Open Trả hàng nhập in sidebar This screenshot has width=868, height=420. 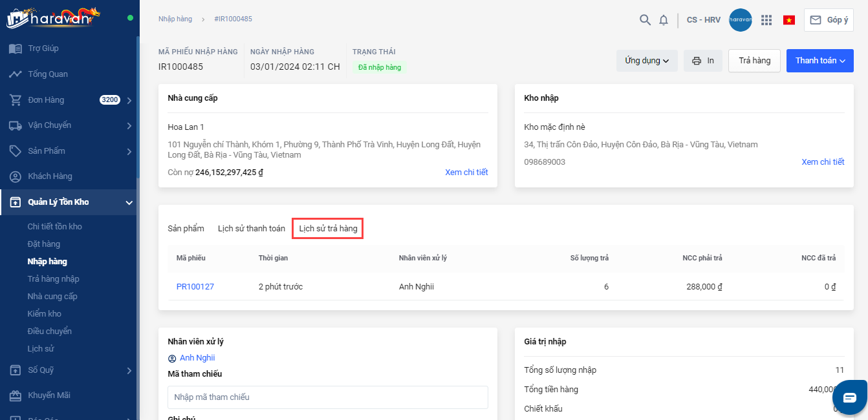(x=53, y=279)
